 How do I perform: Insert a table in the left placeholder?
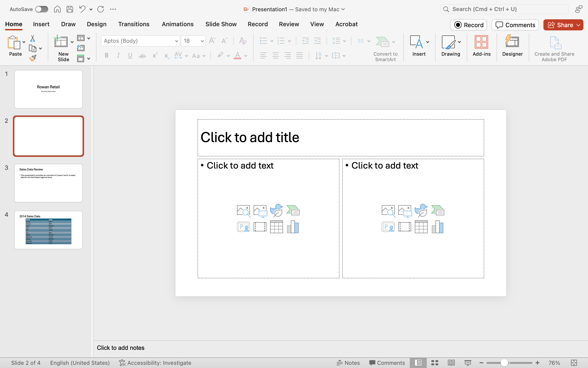276,227
